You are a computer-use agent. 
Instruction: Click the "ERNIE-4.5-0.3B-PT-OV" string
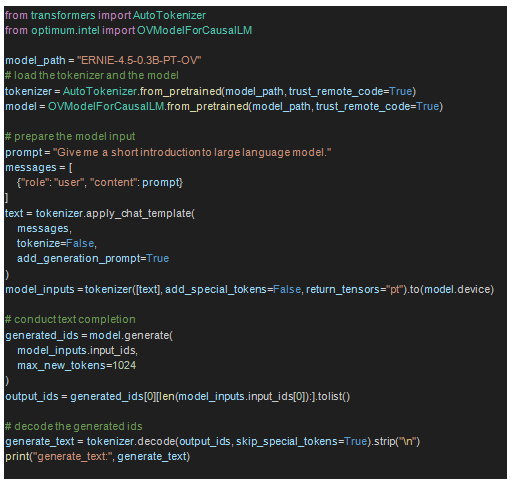(139, 60)
